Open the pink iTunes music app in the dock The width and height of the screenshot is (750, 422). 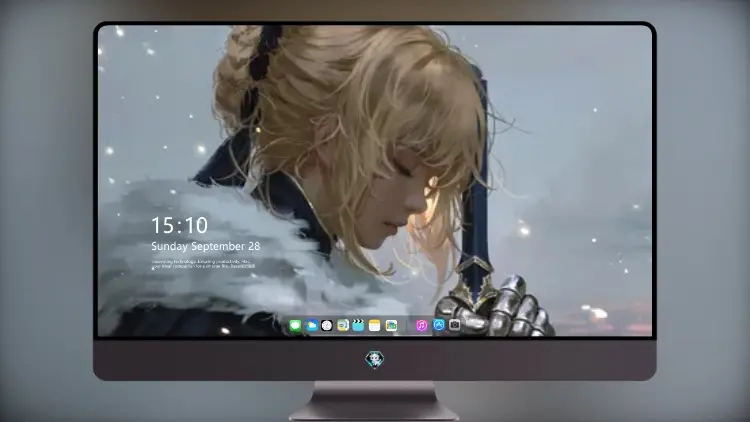click(421, 326)
